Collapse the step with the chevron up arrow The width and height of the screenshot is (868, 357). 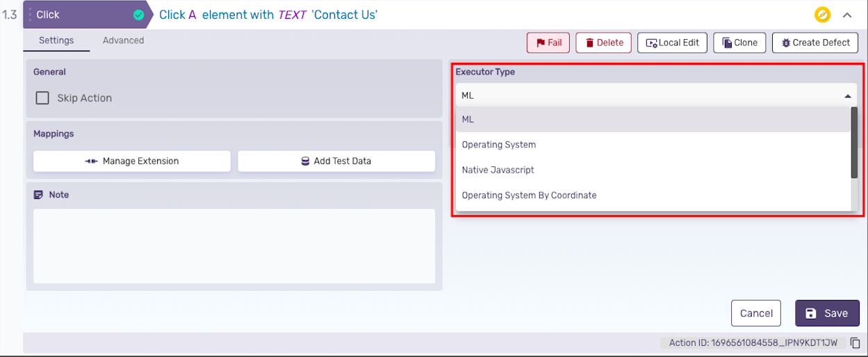847,15
